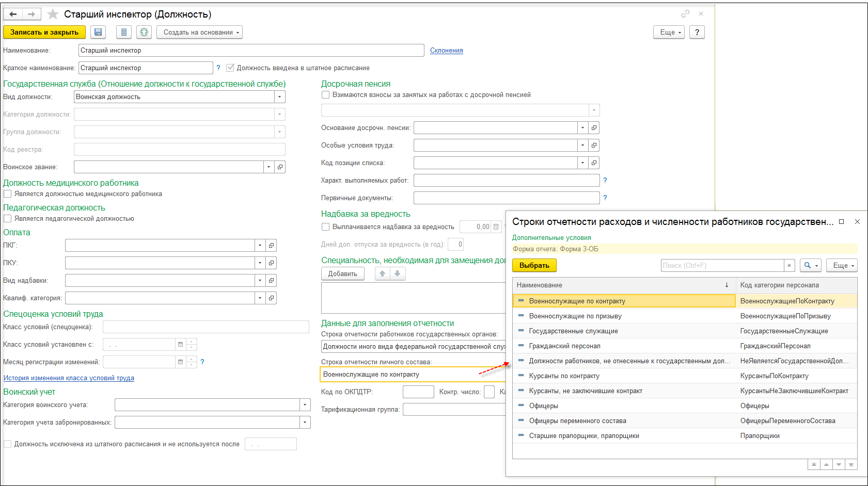Click the Выбрать button in the popup
The width and height of the screenshot is (868, 486).
[534, 265]
